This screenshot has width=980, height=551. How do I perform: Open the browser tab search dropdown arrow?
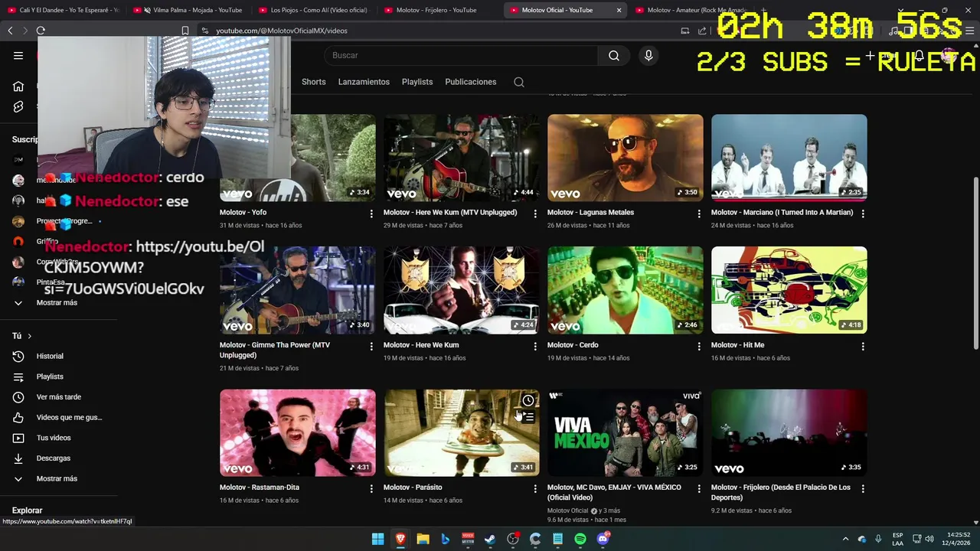900,10
